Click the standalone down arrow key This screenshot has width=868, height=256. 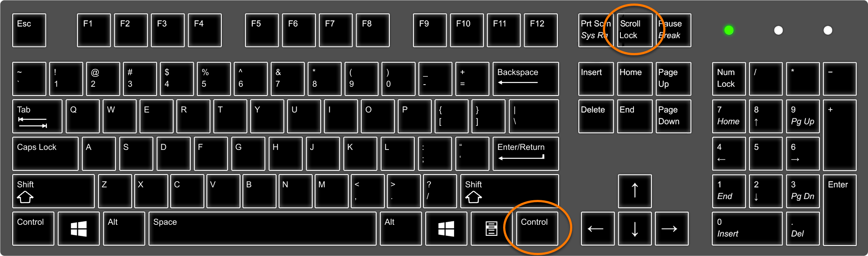click(x=635, y=228)
